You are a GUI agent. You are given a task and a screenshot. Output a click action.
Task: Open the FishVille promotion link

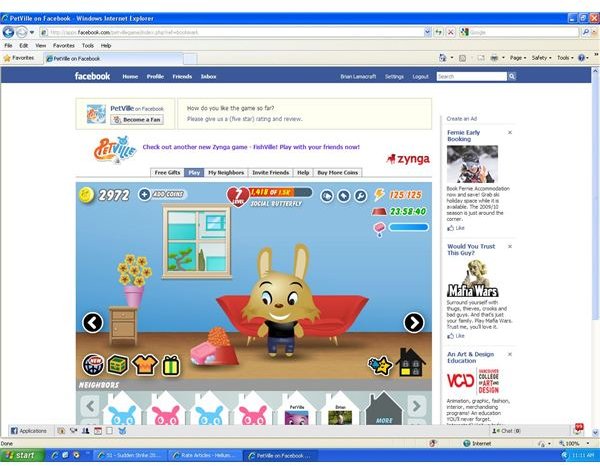[251, 147]
